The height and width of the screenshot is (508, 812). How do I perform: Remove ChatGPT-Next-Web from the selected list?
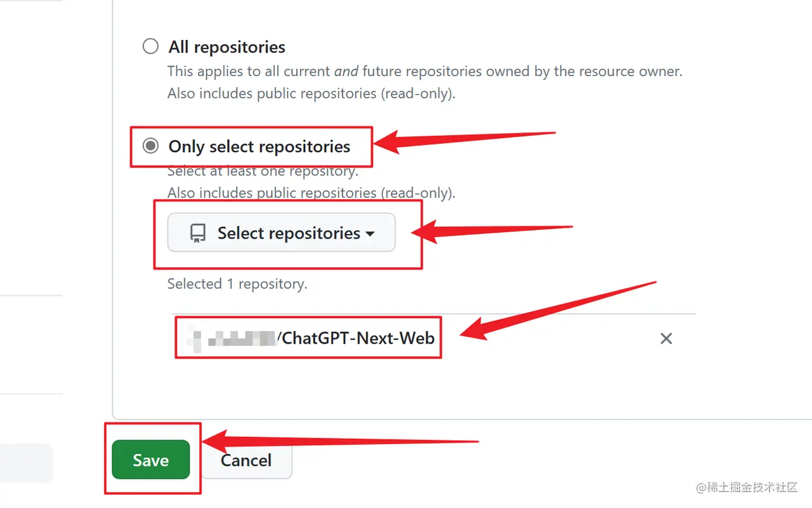tap(666, 339)
